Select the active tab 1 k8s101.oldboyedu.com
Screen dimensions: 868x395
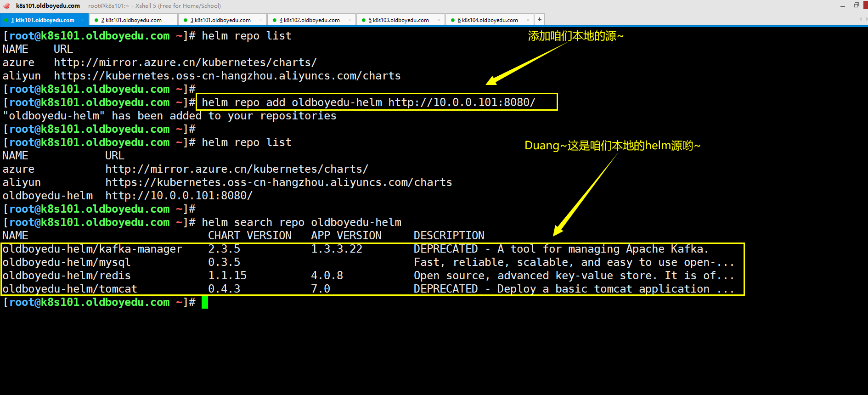42,20
